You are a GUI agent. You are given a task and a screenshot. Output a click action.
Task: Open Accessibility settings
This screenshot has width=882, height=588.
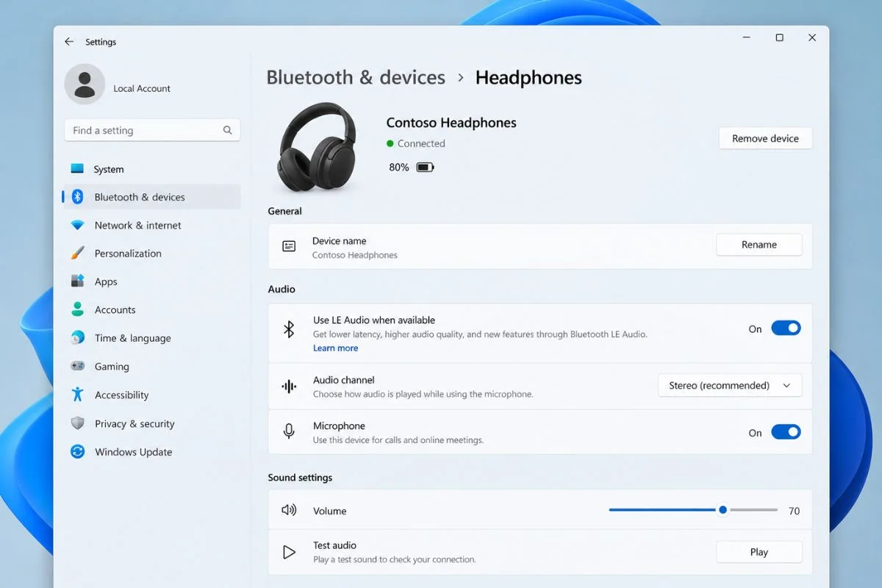pyautogui.click(x=151, y=395)
